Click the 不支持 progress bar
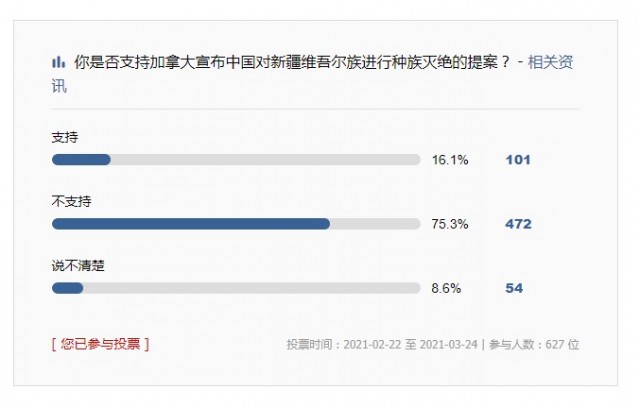Image resolution: width=640 pixels, height=408 pixels. coord(236,224)
